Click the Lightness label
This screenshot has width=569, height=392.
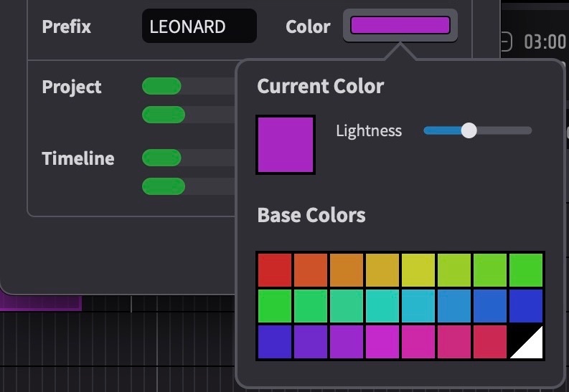click(369, 131)
